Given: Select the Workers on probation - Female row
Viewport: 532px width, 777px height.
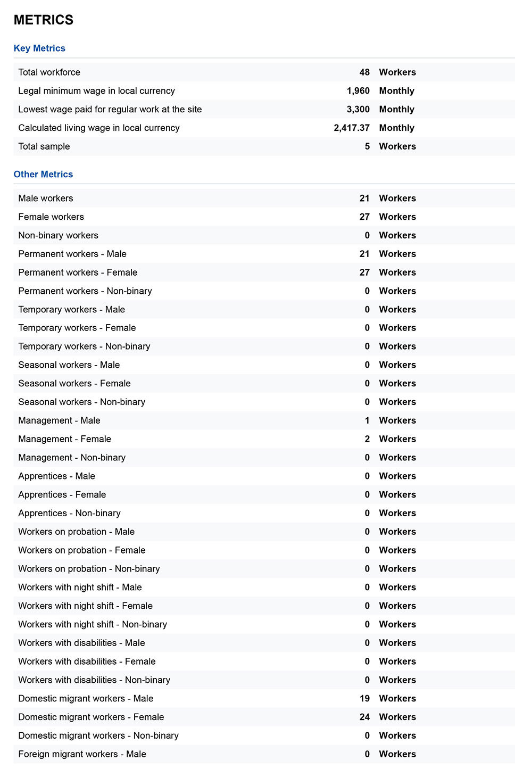Looking at the screenshot, I should [264, 550].
